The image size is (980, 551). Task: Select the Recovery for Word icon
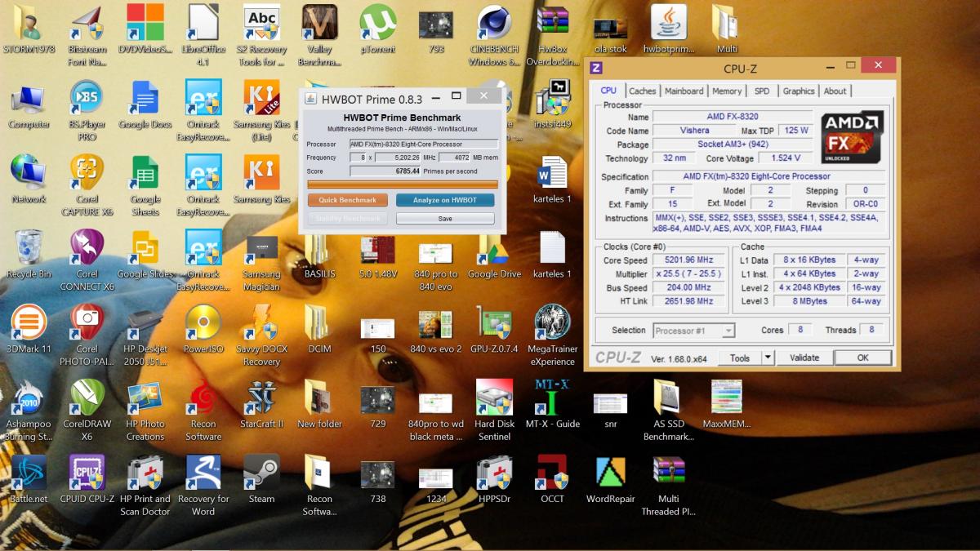[203, 486]
